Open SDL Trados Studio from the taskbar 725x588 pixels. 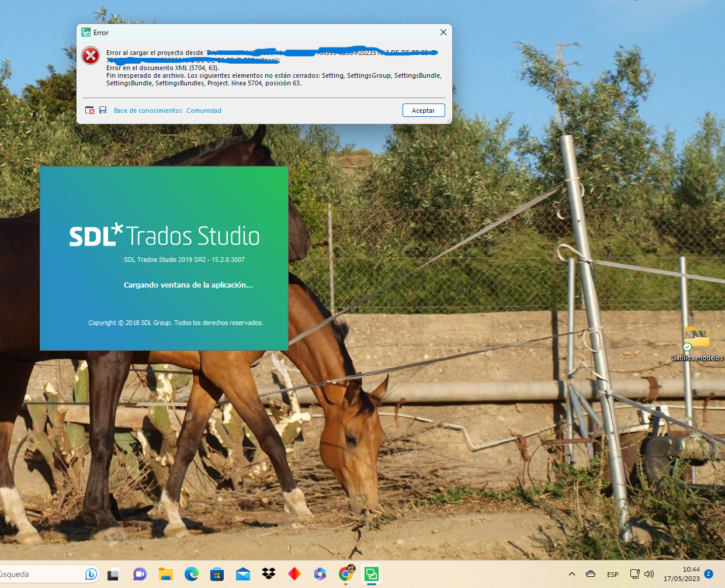coord(372,575)
